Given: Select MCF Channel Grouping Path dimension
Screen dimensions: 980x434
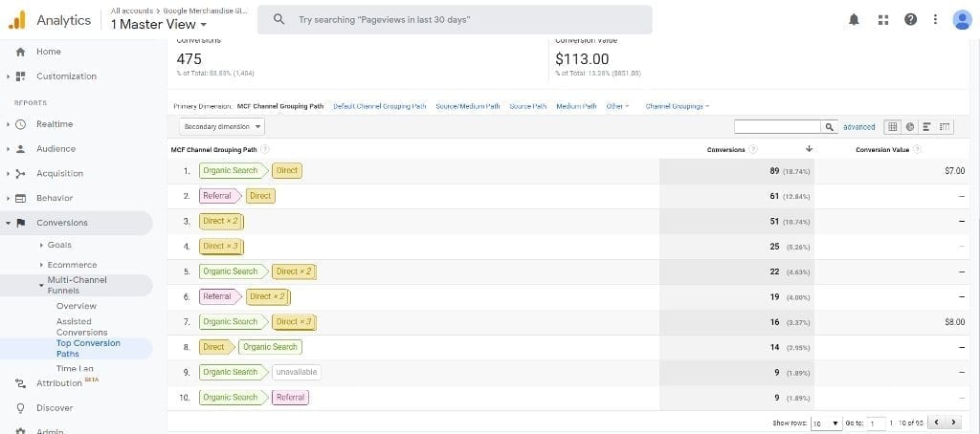Looking at the screenshot, I should tap(280, 106).
